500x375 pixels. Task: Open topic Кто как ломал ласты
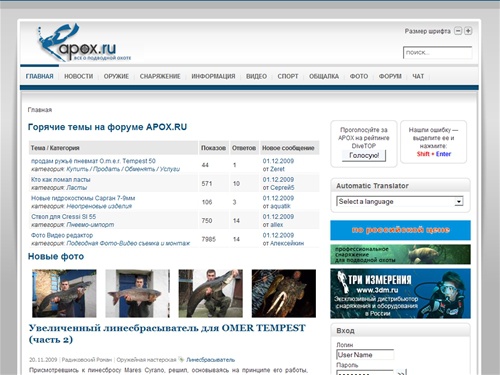(61, 180)
